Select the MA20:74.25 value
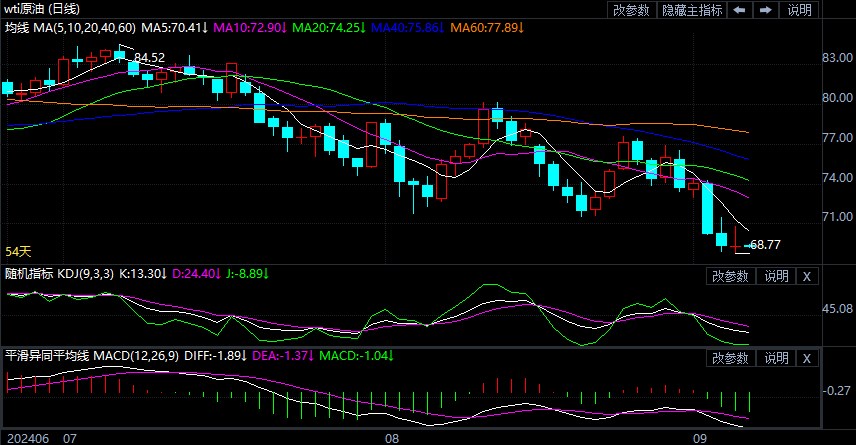Screen dimensions: 856x445 329,27
